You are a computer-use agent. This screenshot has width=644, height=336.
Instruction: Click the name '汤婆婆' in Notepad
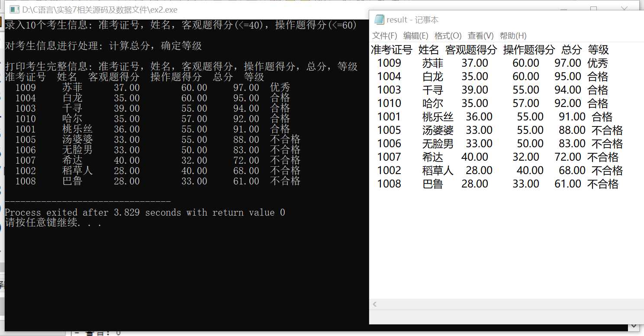click(438, 130)
